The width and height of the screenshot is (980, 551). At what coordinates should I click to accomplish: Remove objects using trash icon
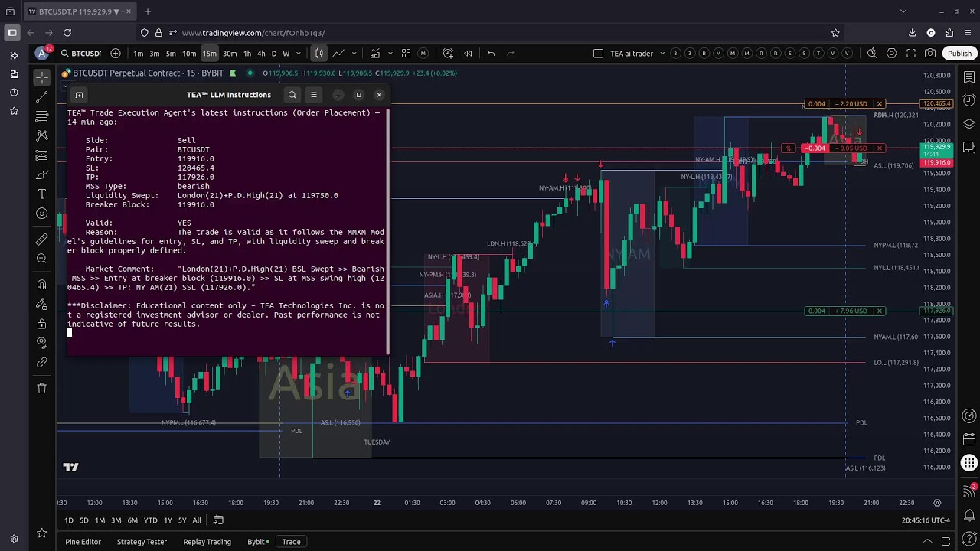pos(42,388)
